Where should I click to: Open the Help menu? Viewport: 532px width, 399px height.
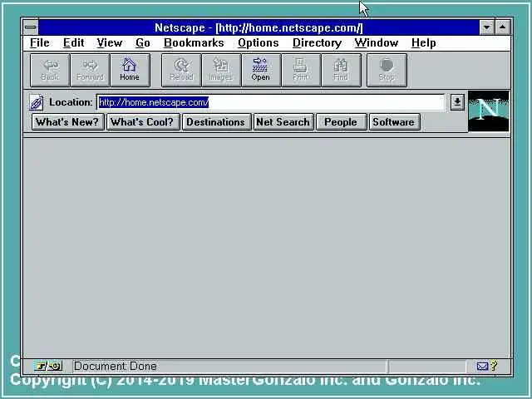point(423,42)
